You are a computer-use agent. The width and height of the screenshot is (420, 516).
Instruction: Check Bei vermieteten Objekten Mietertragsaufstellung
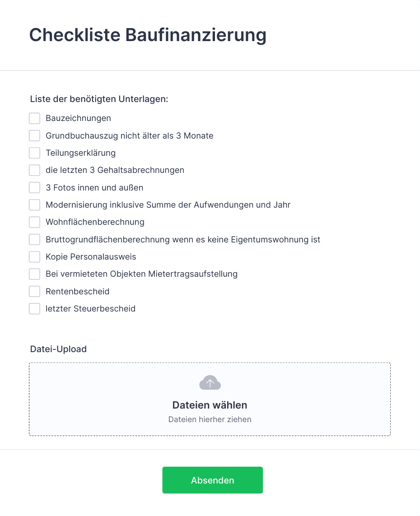click(35, 274)
